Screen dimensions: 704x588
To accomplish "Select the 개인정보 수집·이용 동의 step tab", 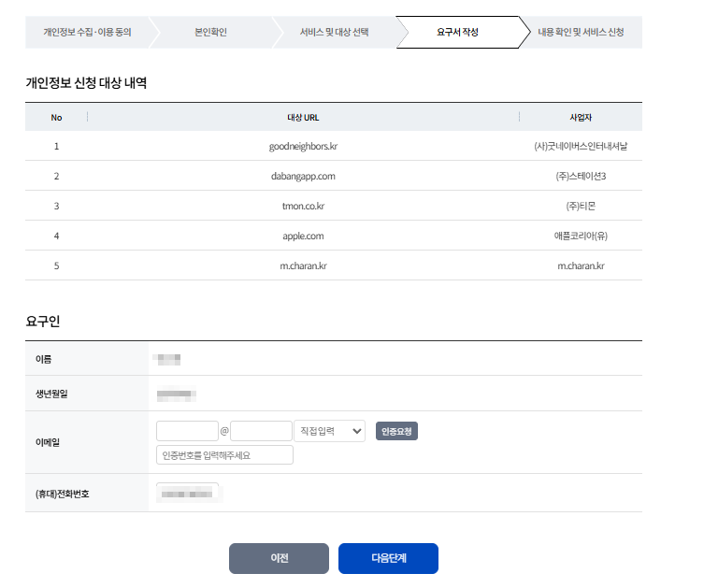I will 87,32.
